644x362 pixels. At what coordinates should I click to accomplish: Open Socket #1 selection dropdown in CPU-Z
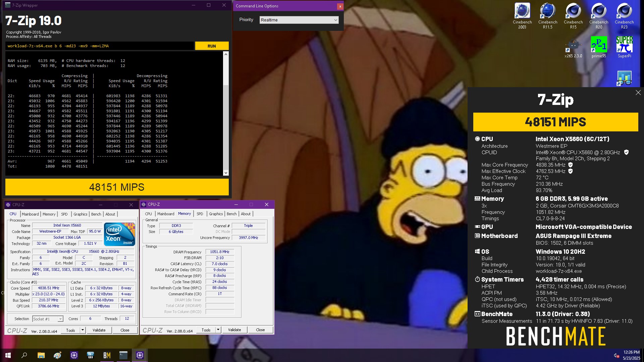coord(48,319)
